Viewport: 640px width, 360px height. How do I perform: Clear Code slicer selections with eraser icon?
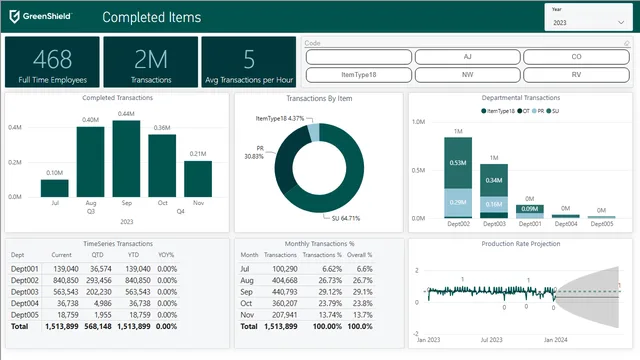coord(626,43)
